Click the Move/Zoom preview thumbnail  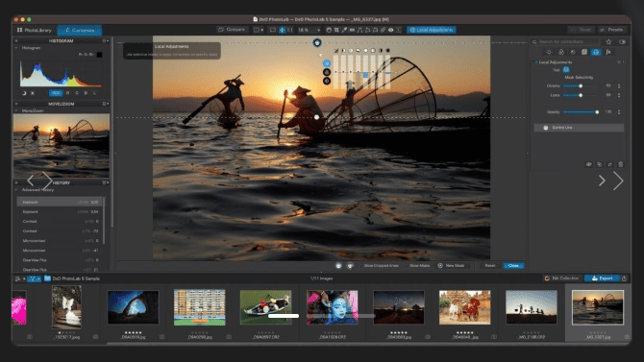coord(62,146)
